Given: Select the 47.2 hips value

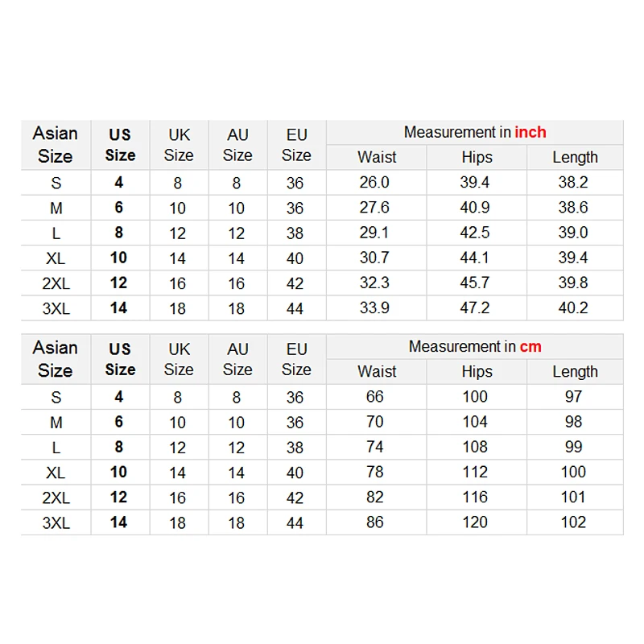Looking at the screenshot, I should coord(475,308).
